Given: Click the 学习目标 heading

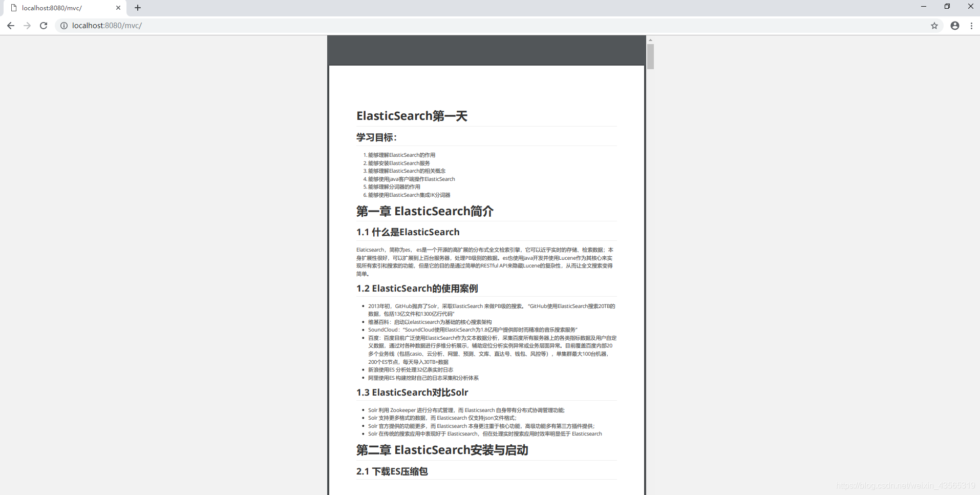Looking at the screenshot, I should click(x=376, y=137).
